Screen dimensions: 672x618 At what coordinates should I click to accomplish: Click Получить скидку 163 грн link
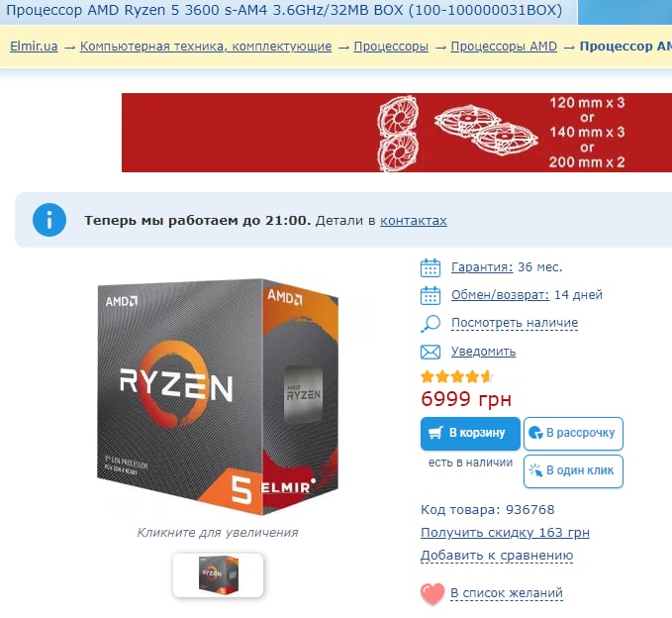pos(506,533)
